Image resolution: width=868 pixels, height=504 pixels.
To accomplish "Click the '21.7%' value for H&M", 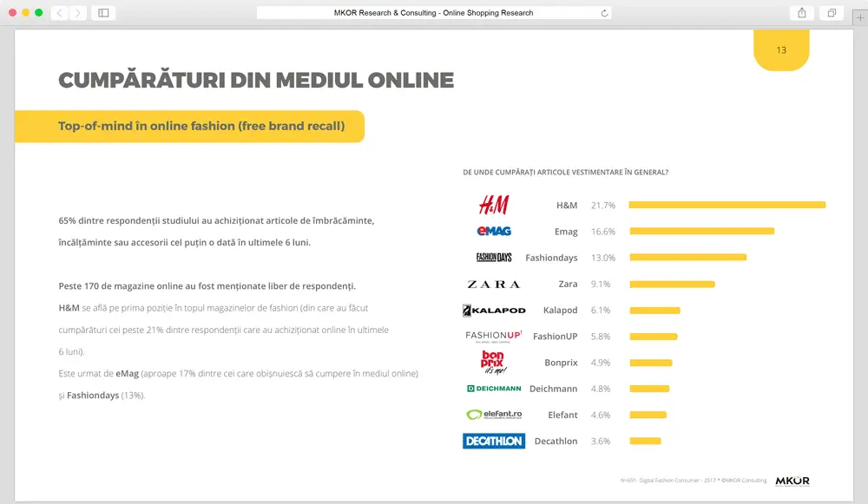I will [x=603, y=206].
